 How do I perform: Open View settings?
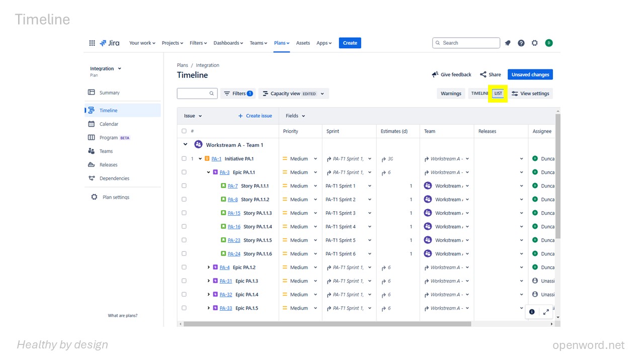click(530, 94)
